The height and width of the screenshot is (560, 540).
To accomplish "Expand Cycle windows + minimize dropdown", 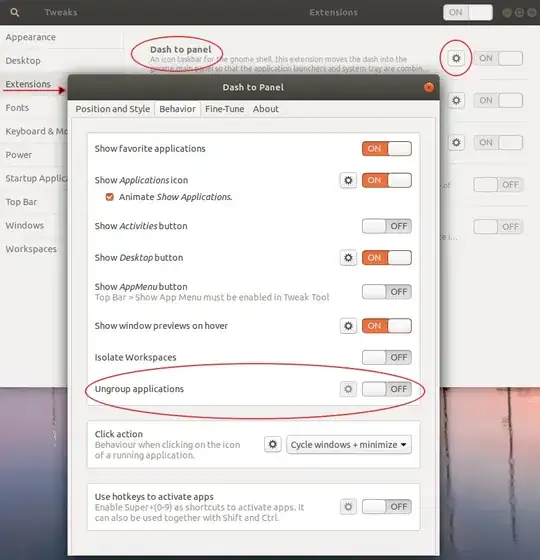I will coord(349,445).
